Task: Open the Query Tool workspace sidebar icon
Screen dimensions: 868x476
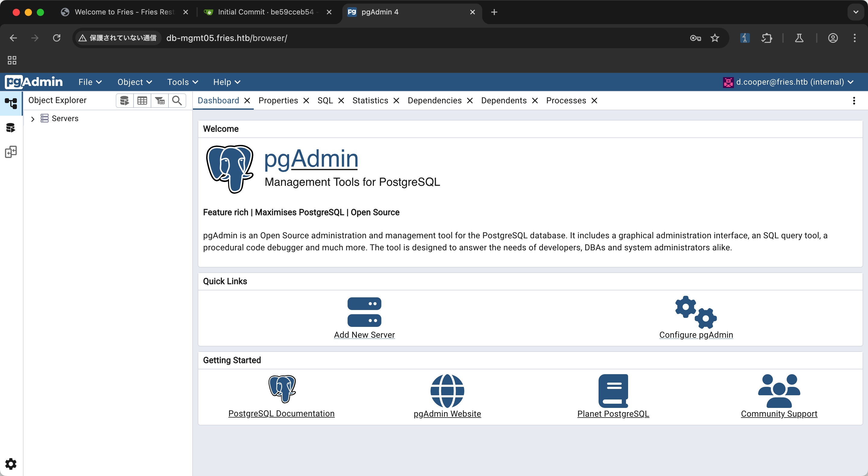Action: (x=11, y=128)
